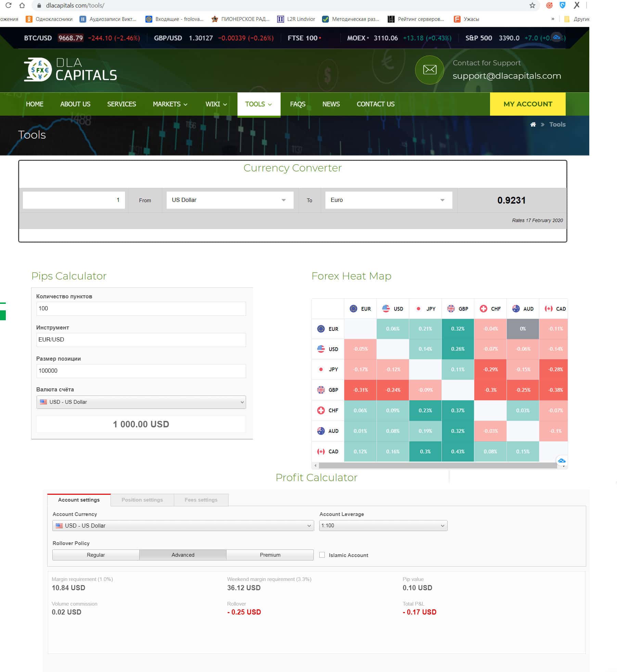Screen dimensions: 617x672
Task: Click the breadcrumb home icon
Action: click(x=533, y=125)
